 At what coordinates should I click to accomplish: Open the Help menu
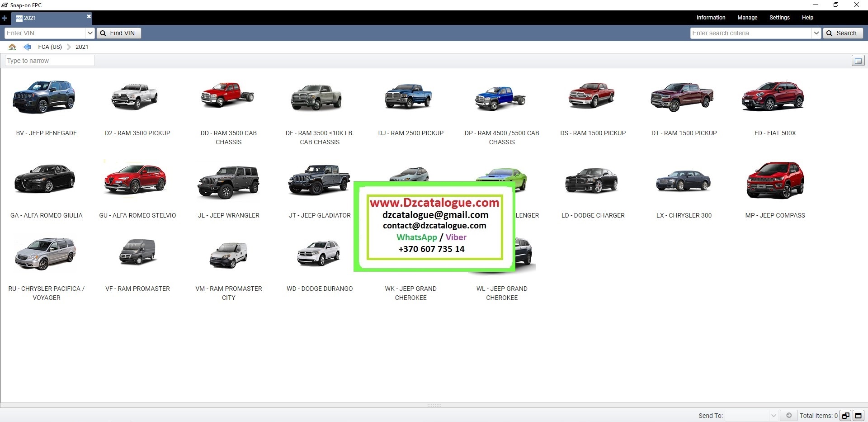tap(807, 18)
